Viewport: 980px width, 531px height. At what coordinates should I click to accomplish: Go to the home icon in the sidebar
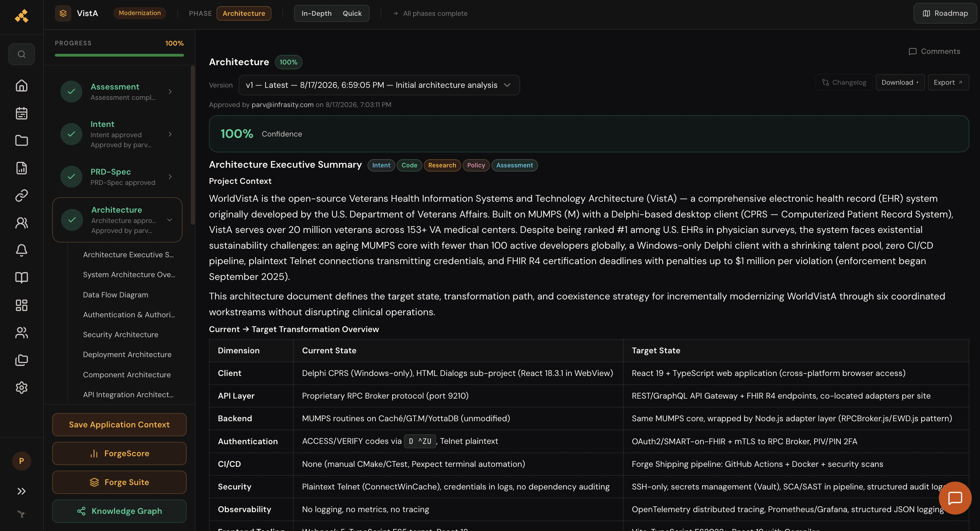22,85
